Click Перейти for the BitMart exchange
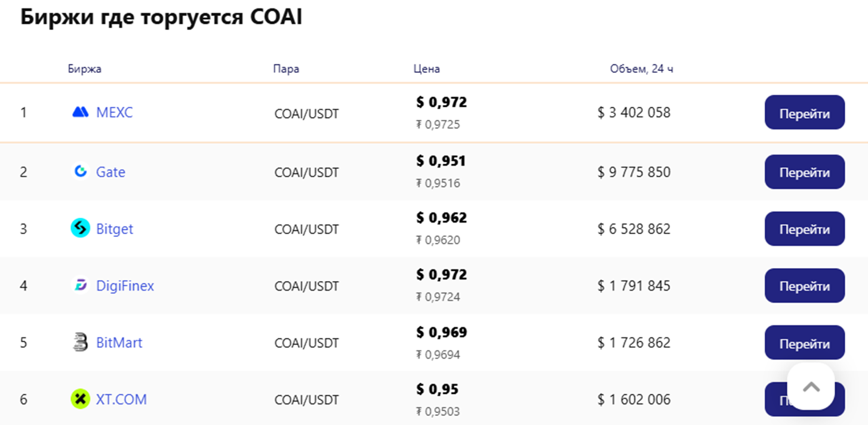Screen dimensions: 868x425 pos(804,343)
